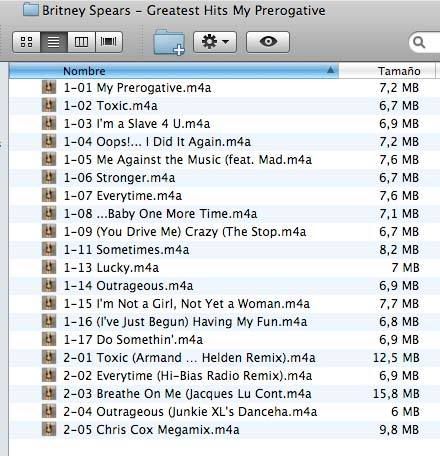Select "1-08 ...Baby One More Time.m4a"
440x456 pixels.
(160, 214)
